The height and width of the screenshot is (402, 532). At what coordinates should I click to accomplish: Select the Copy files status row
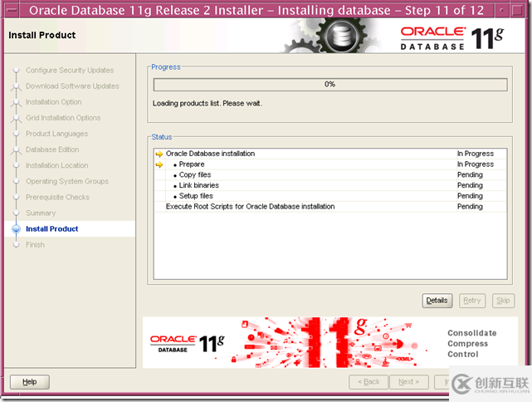pos(330,175)
